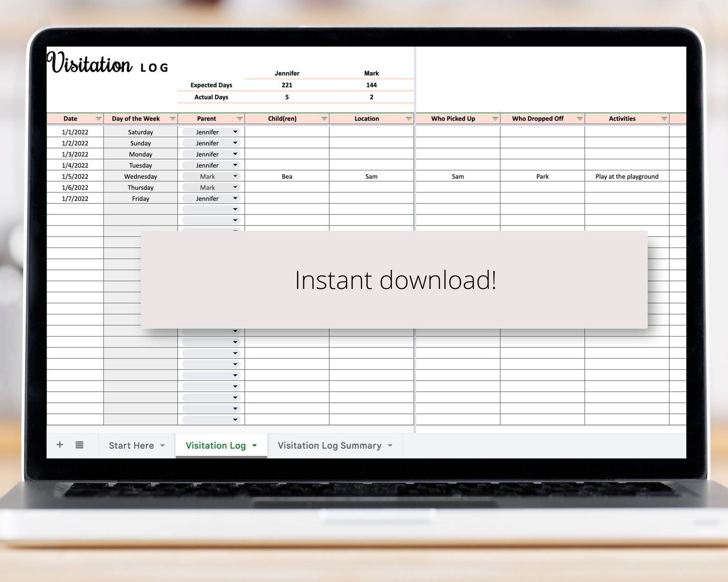728x582 pixels.
Task: Click the Expected Days label
Action: coord(211,85)
